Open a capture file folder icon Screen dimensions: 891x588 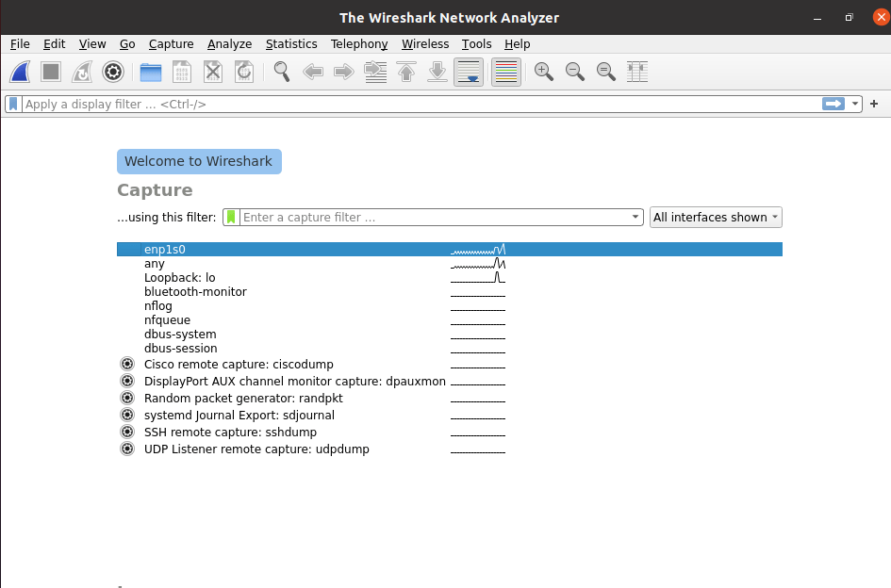tap(151, 73)
